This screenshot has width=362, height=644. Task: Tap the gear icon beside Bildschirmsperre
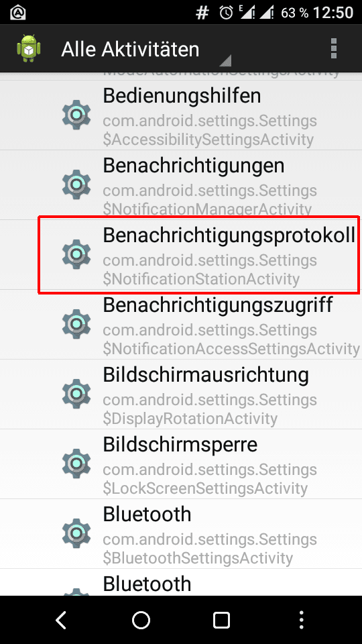point(76,464)
